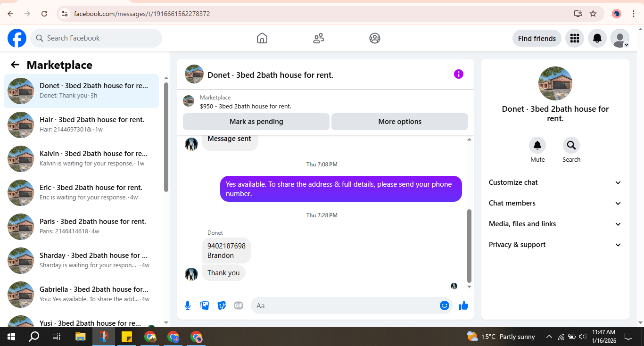Attach a photo file

(x=205, y=305)
